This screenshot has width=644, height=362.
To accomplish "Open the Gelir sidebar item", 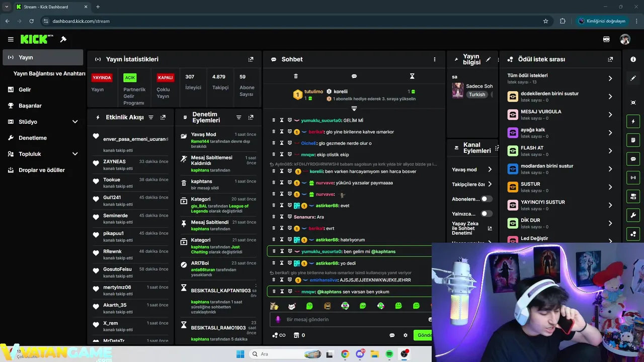I will [x=43, y=89].
